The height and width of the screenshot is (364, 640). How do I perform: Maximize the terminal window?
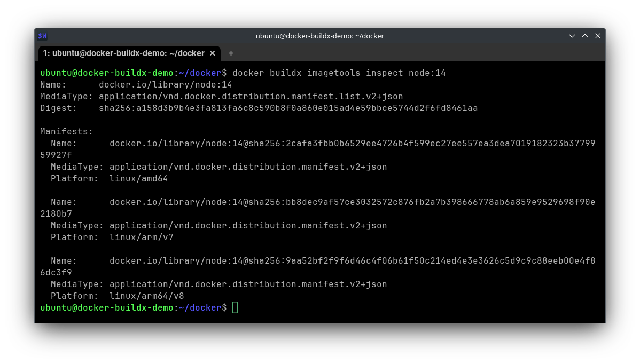coord(585,36)
